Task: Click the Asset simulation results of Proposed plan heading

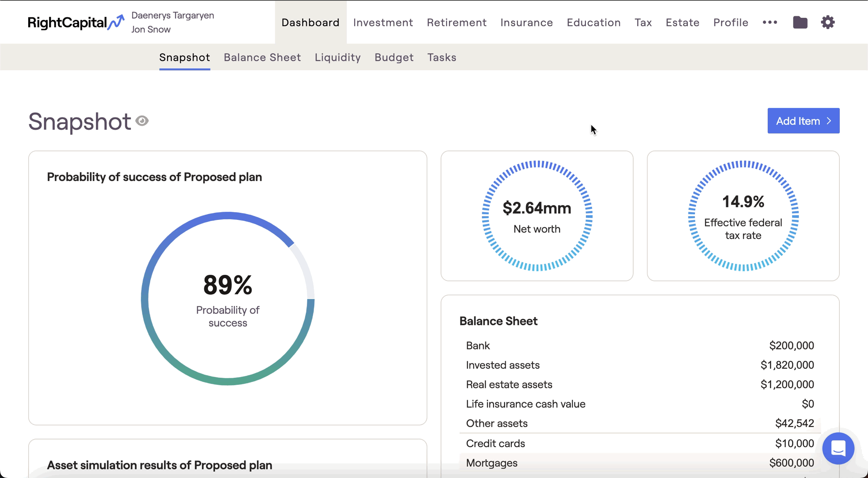Action: [159, 465]
